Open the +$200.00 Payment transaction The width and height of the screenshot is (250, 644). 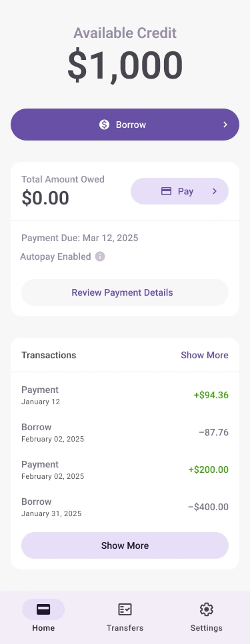click(x=125, y=470)
